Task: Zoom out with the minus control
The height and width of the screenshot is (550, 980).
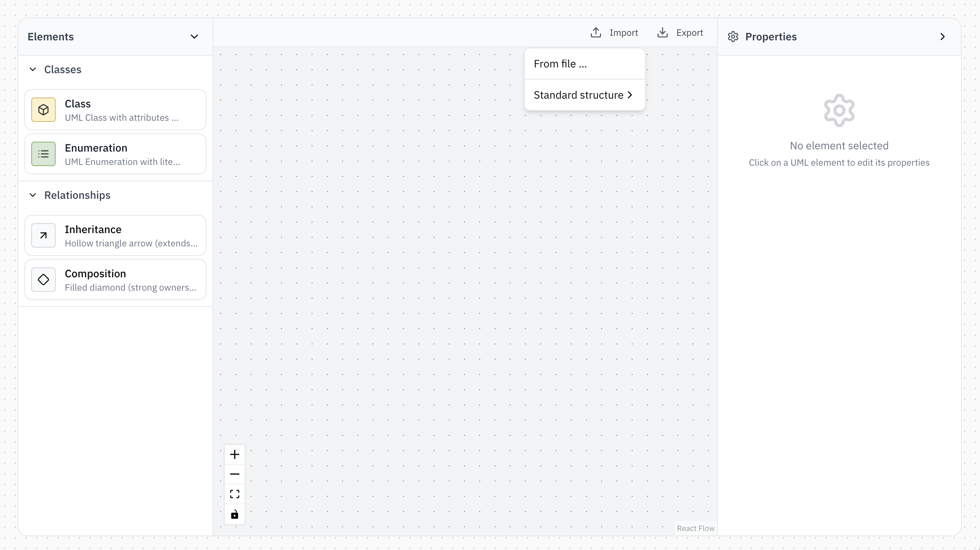Action: pos(235,474)
